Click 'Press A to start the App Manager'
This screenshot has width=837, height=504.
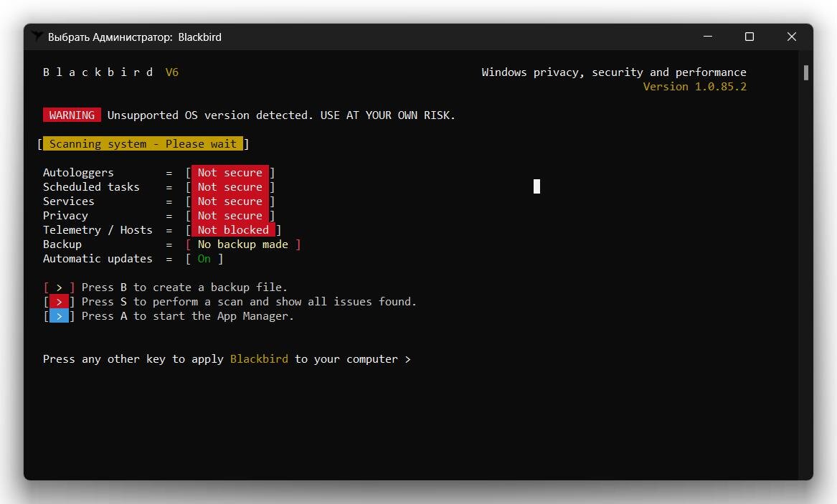[x=188, y=316]
